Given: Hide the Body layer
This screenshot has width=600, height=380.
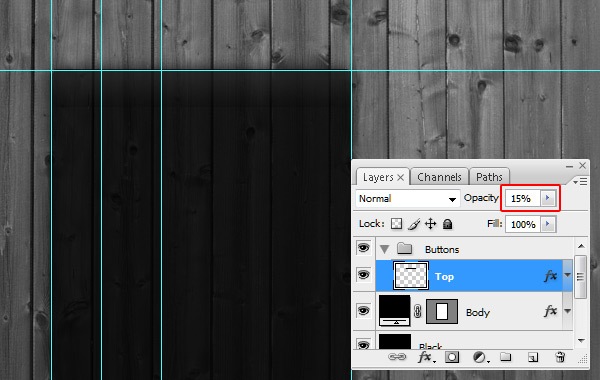Looking at the screenshot, I should pos(363,310).
